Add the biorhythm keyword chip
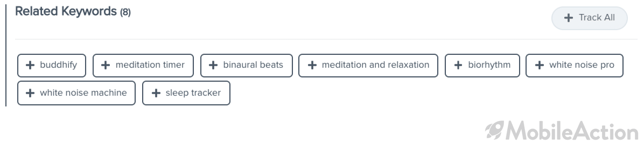The height and width of the screenshot is (143, 644). coord(482,65)
